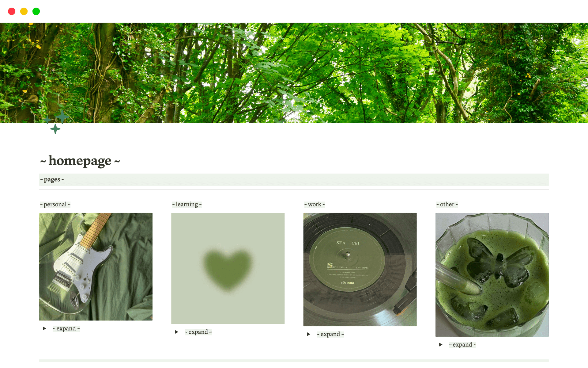Click the ~ learning ~ column label
Screen dimensions: 588x368
[187, 204]
